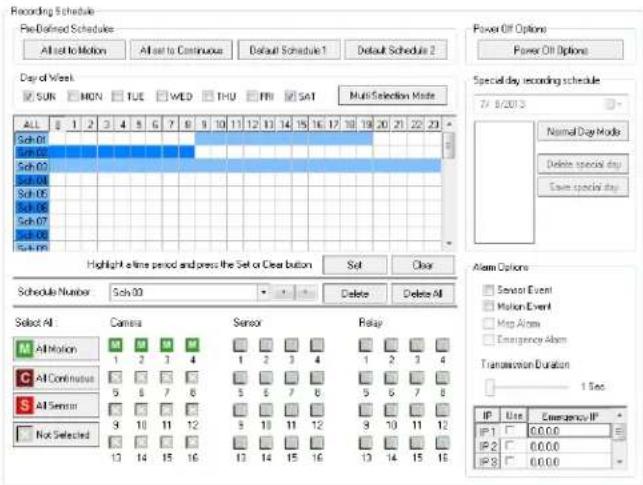The height and width of the screenshot is (485, 643).
Task: Toggle the SAT day checkbox
Action: [290, 96]
